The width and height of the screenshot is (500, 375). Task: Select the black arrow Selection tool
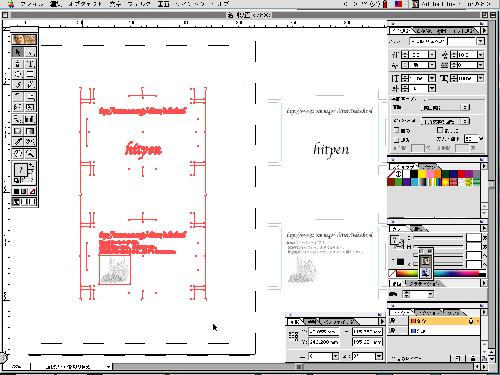(x=18, y=52)
